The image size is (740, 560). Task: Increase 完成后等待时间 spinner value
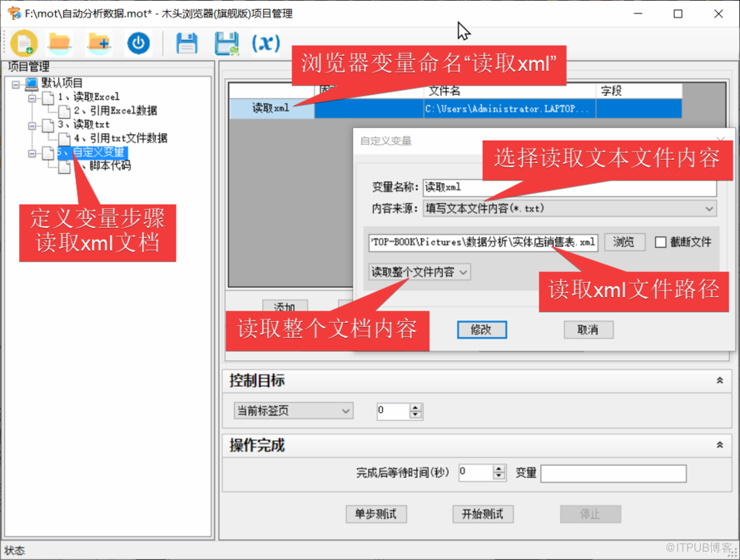(499, 469)
